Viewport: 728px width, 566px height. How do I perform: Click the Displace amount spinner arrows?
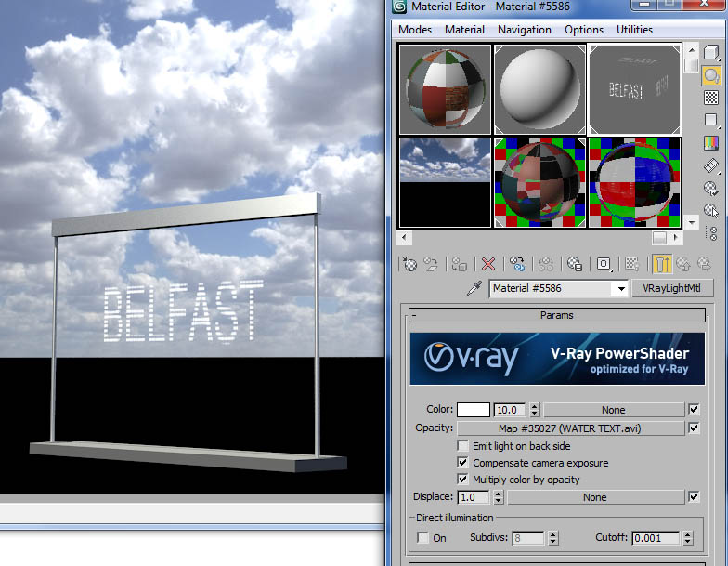pos(498,496)
